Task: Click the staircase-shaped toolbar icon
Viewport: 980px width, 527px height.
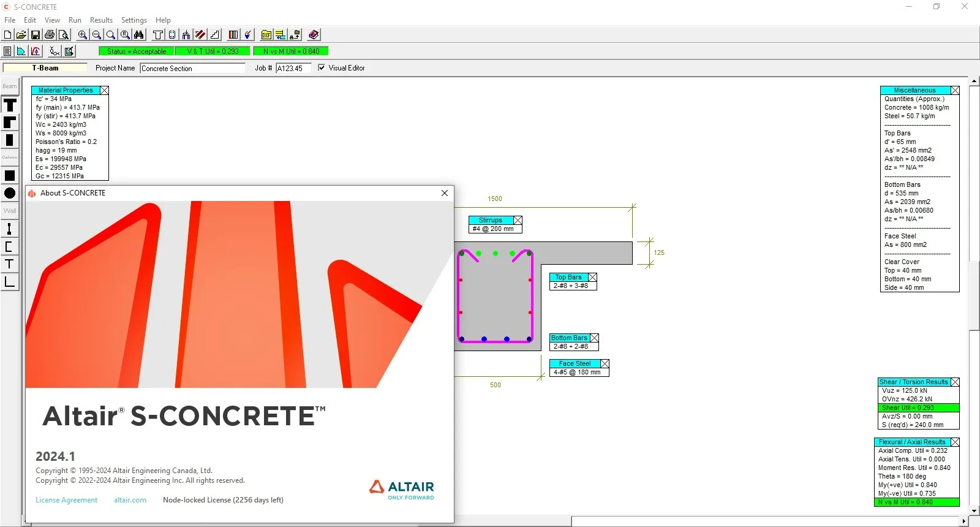Action: point(214,35)
